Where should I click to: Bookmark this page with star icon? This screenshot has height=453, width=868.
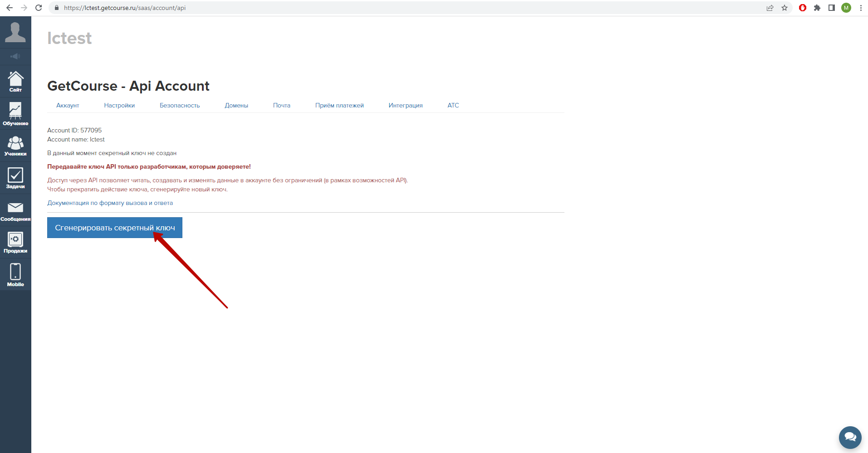(785, 8)
